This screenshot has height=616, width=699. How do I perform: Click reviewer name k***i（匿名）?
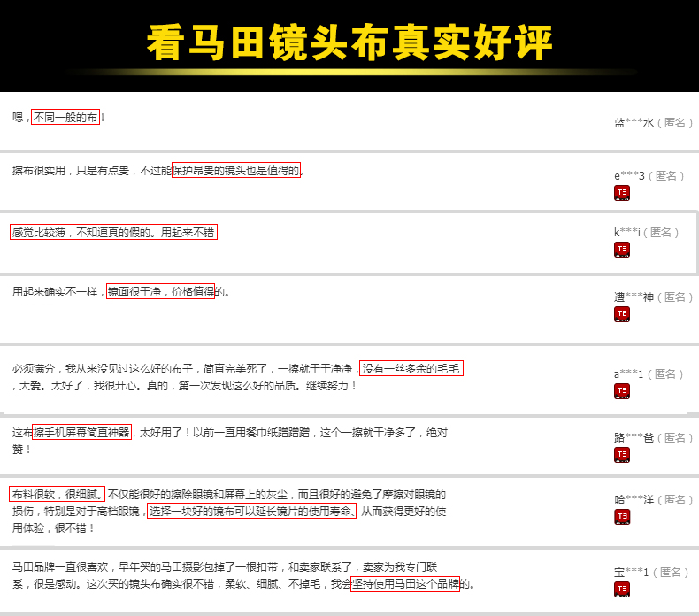(x=646, y=233)
